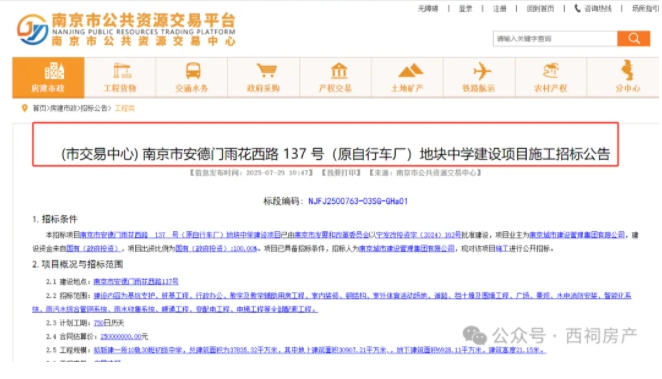
Task: Click the 注册 register link
Action: click(499, 8)
